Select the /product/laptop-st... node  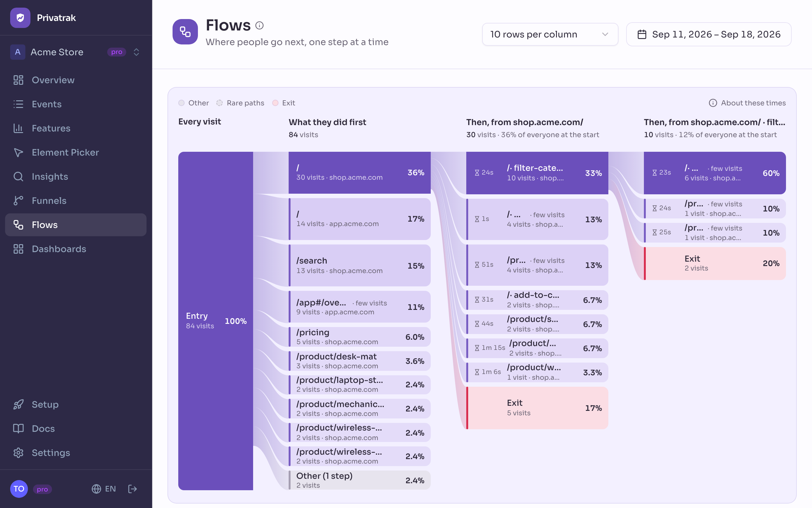click(360, 384)
